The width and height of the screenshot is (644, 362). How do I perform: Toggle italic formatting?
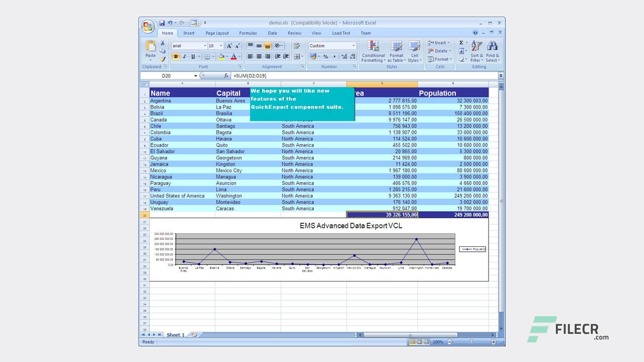click(x=184, y=56)
